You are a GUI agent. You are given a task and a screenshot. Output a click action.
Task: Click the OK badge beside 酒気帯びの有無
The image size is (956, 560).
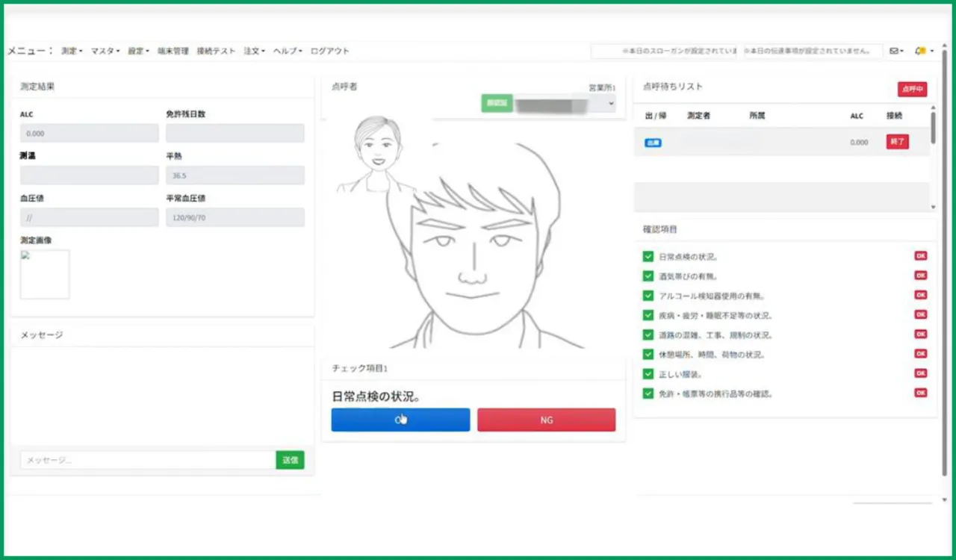click(x=920, y=276)
